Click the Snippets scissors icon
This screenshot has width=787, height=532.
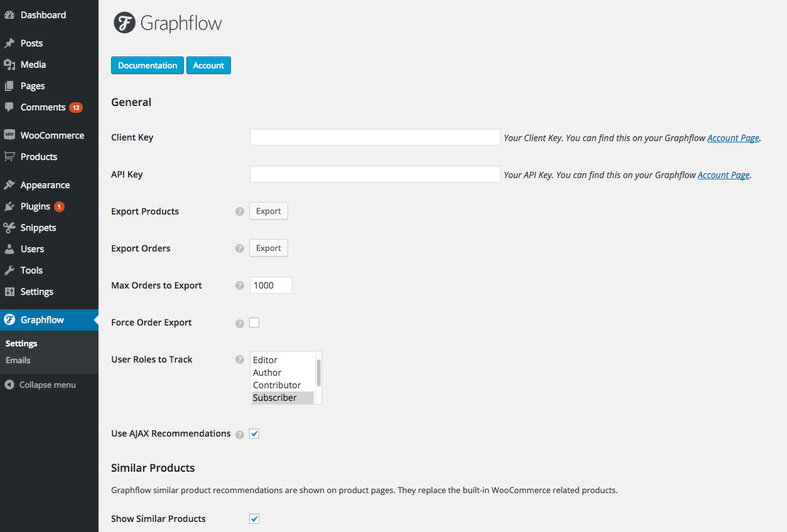[9, 228]
